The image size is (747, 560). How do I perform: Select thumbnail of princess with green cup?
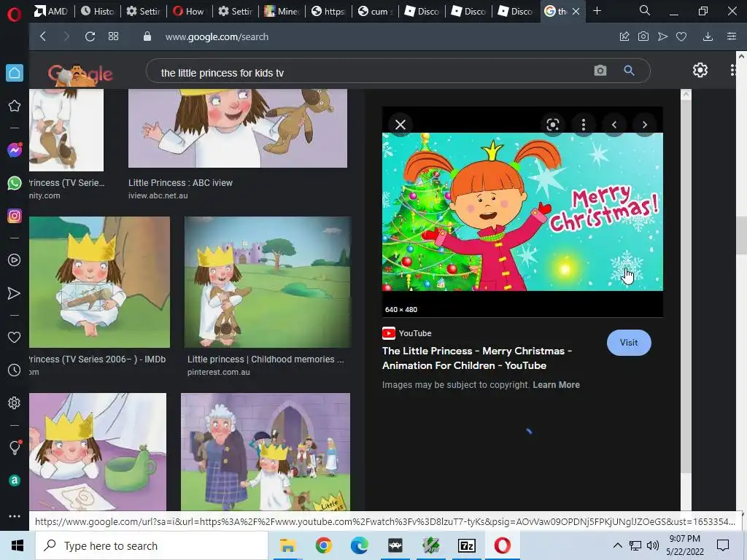click(x=98, y=452)
